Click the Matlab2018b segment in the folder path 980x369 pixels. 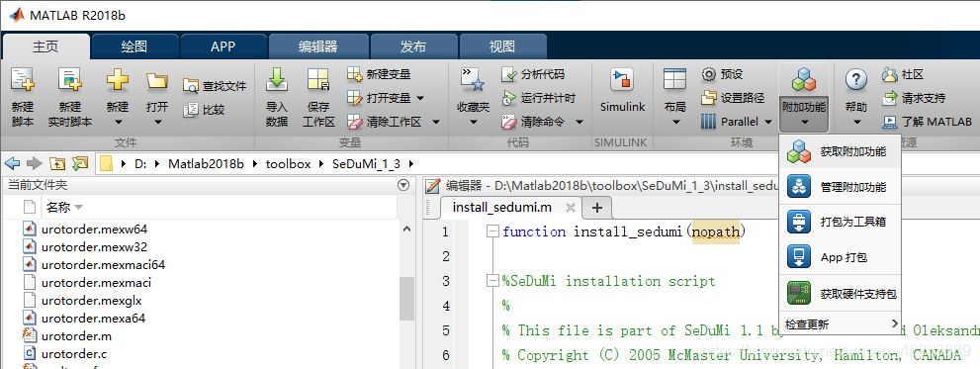206,164
